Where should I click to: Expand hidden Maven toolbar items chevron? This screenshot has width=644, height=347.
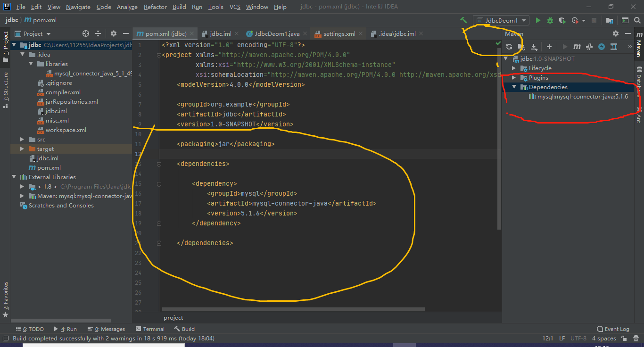click(x=630, y=47)
